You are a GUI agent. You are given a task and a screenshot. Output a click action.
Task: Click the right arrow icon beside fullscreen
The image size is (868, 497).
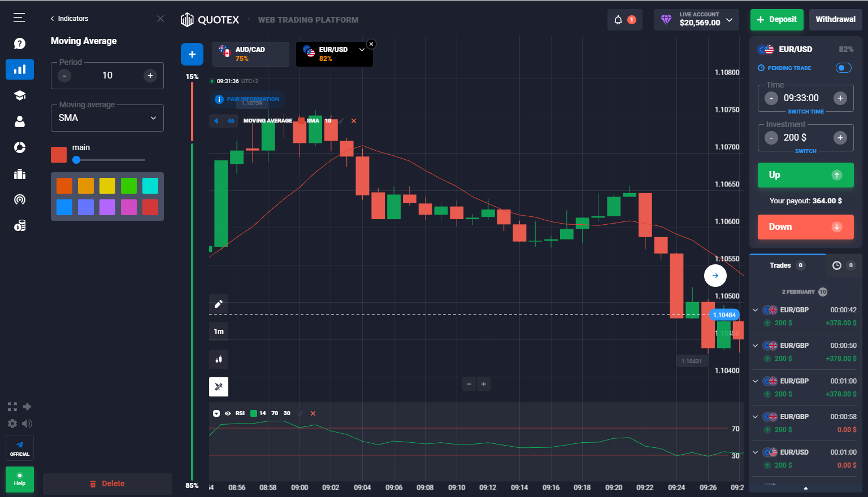coord(27,407)
